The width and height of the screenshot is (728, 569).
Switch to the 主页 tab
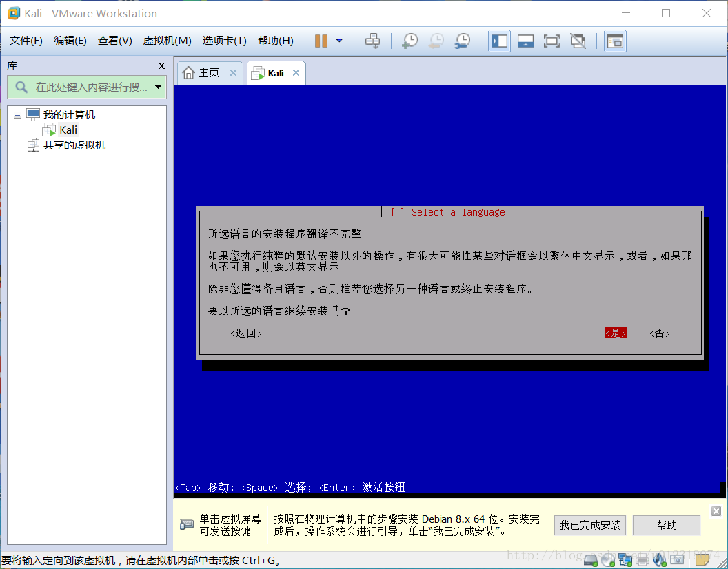click(x=209, y=73)
